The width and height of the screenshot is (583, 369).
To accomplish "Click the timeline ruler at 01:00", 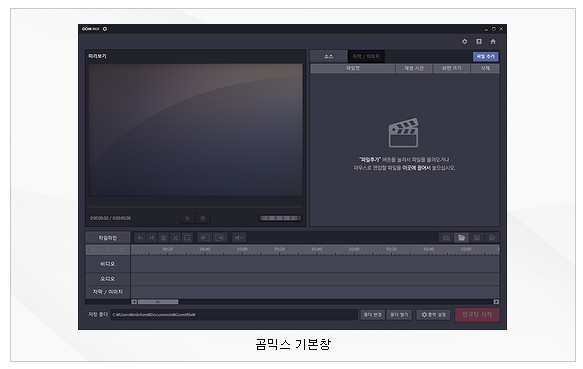I will pyautogui.click(x=242, y=250).
